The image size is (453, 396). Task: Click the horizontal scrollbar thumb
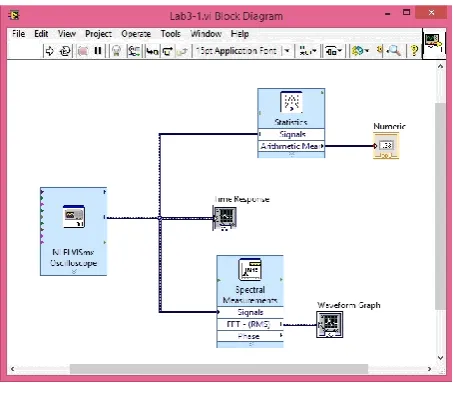(x=219, y=369)
